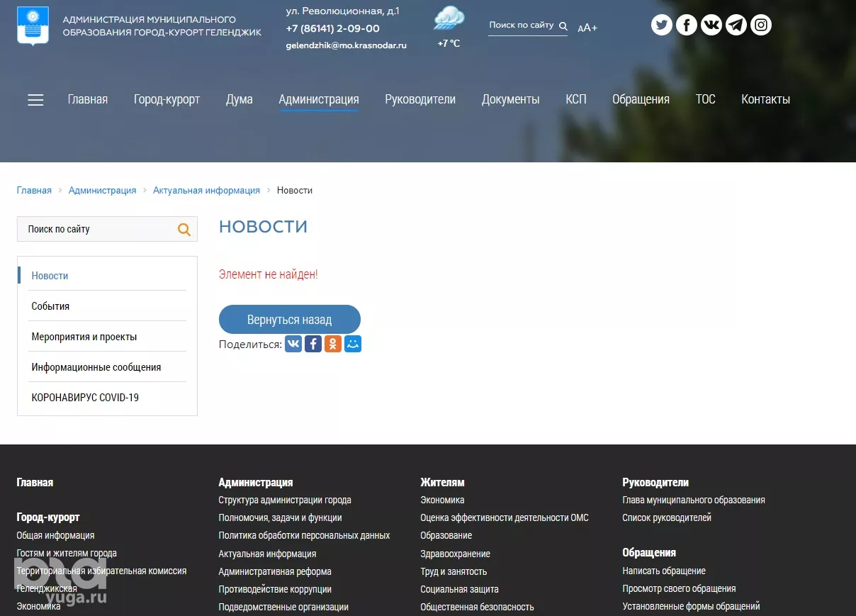Viewport: 856px width, 616px height.
Task: Open Противодействие коррупции footer link
Action: point(275,589)
